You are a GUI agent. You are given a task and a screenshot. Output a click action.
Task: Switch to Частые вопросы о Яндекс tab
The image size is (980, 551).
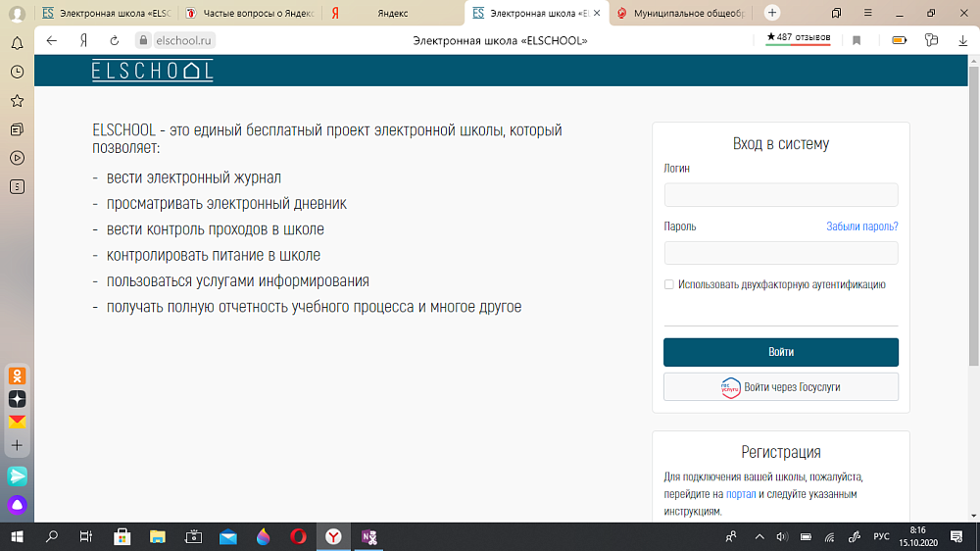tap(250, 13)
